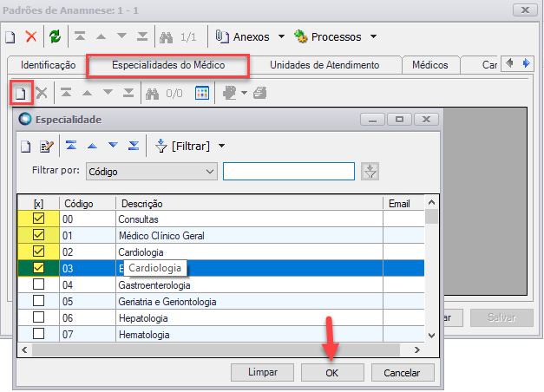
Task: Click horizontal scrollbar right arrow in grid
Action: (417, 350)
